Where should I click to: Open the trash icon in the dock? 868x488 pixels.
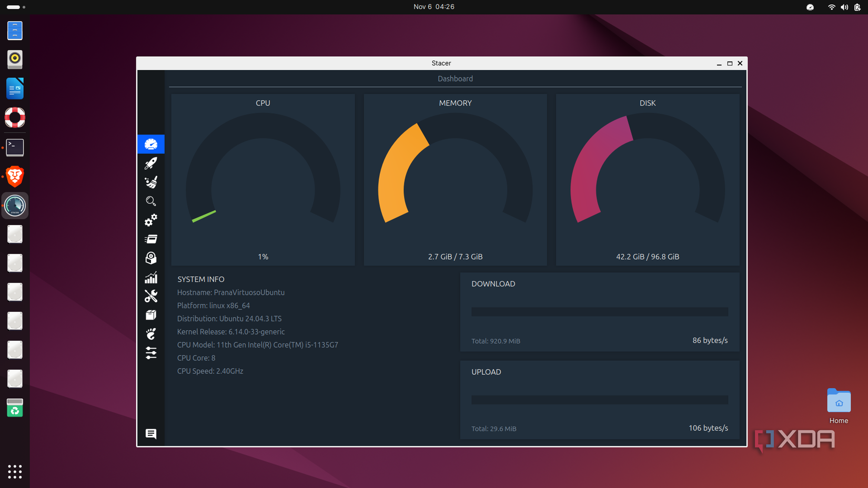15,408
